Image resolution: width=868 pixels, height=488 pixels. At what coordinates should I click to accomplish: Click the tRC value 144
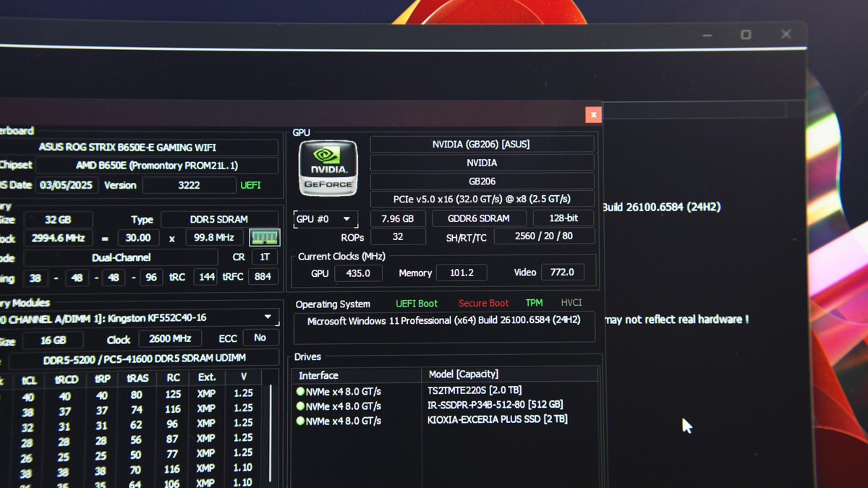(x=205, y=277)
